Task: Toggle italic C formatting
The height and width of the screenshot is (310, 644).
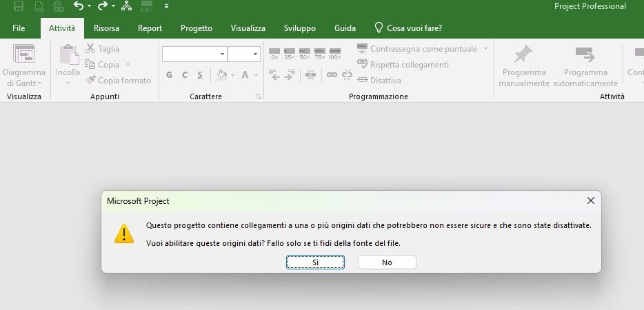Action: [184, 75]
